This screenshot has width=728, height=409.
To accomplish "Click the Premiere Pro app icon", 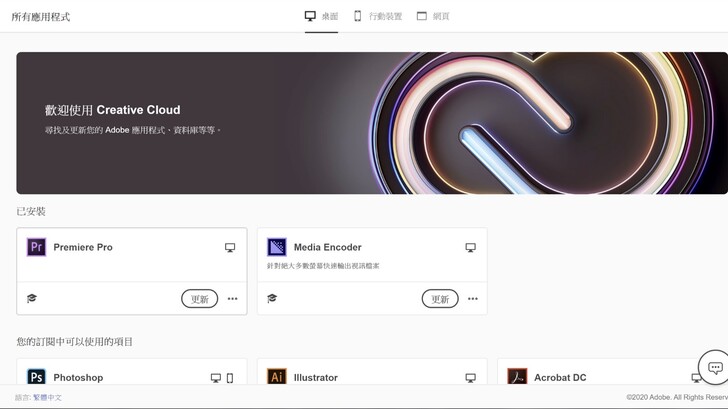I will [36, 247].
